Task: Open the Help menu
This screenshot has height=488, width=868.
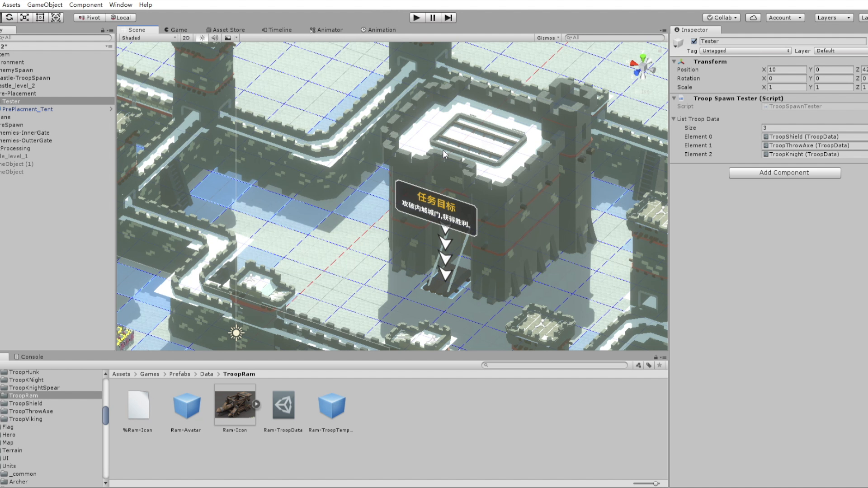Action: click(x=146, y=5)
